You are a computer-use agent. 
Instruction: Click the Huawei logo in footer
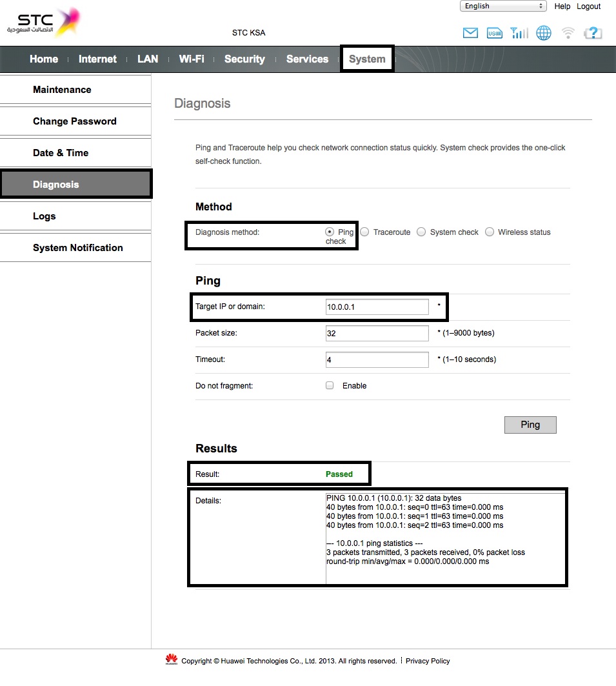pyautogui.click(x=172, y=660)
